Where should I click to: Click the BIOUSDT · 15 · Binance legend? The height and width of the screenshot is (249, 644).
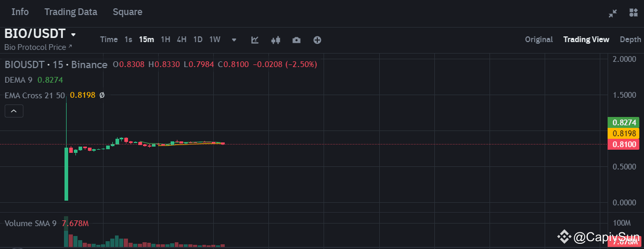click(56, 64)
